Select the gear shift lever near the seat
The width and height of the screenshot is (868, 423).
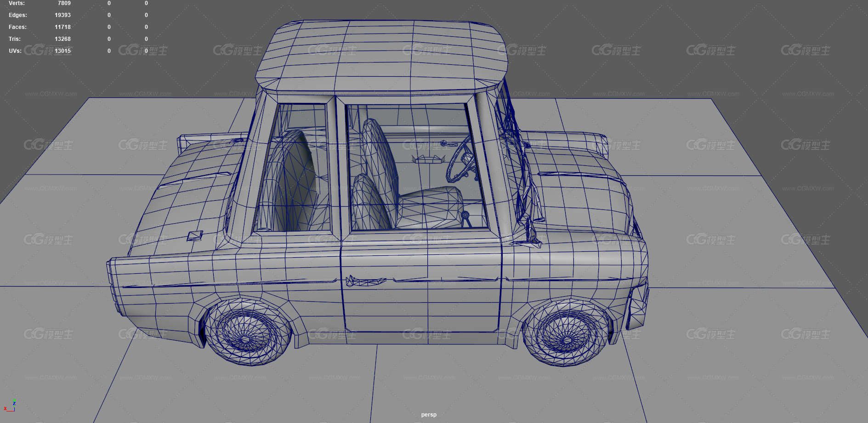tap(466, 219)
